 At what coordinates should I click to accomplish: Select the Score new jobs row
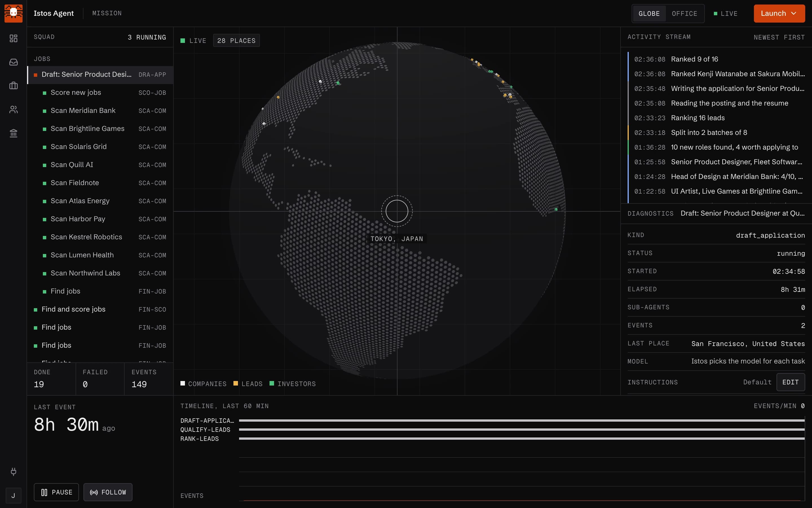(x=100, y=93)
